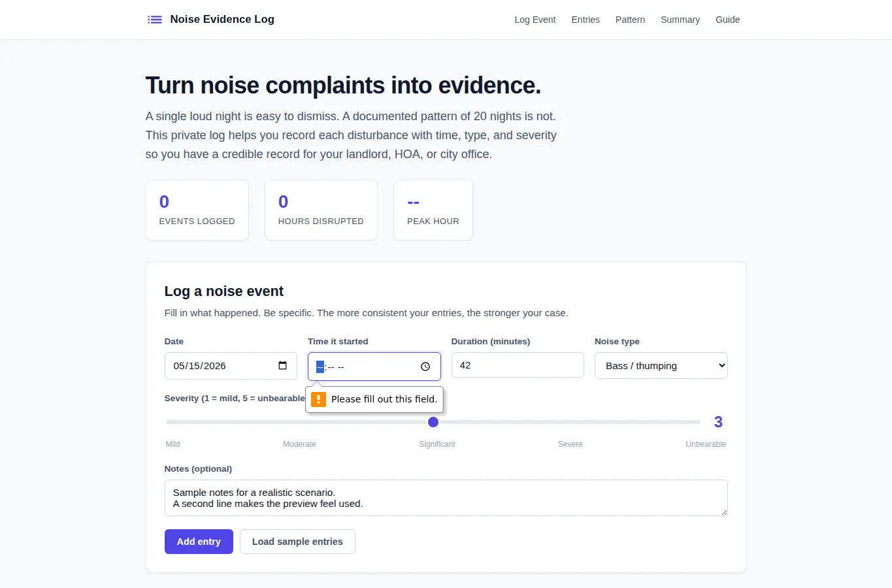
Task: Click the Moderate severity label
Action: pyautogui.click(x=299, y=444)
